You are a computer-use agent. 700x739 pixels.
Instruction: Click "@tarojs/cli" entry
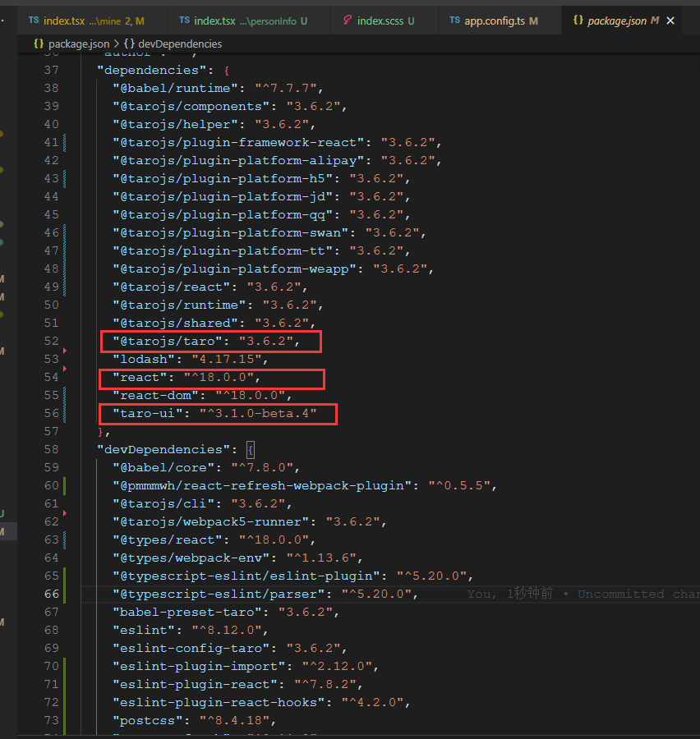(202, 504)
